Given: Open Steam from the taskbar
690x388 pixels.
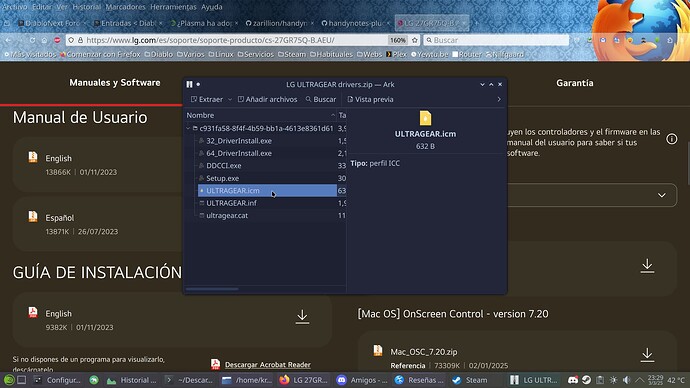Looking at the screenshot, I should coord(471,380).
